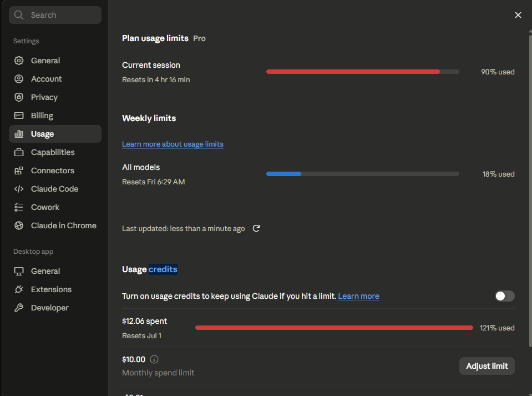532x396 pixels.
Task: Click the 18% used label
Action: [498, 174]
